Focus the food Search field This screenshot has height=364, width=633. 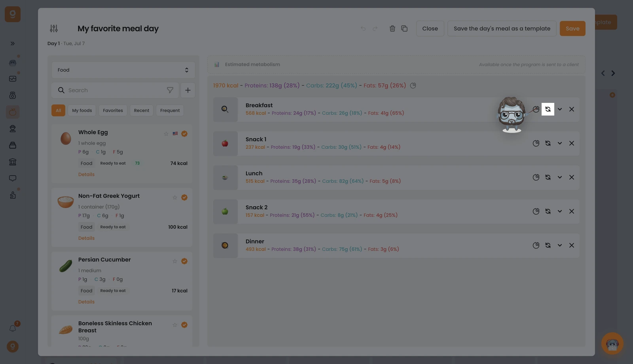[x=115, y=90]
